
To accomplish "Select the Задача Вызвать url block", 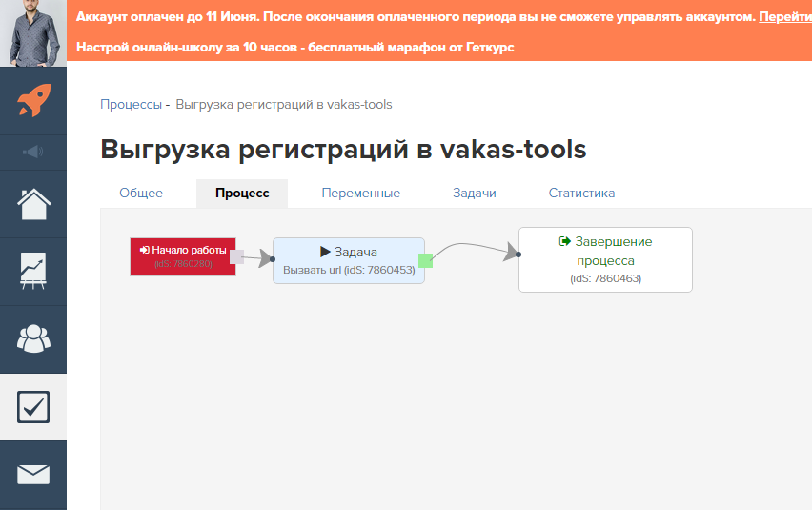I will point(348,260).
